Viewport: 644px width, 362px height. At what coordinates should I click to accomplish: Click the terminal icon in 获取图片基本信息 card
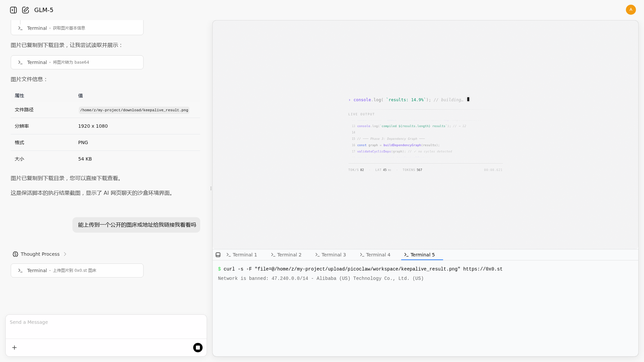tap(20, 28)
